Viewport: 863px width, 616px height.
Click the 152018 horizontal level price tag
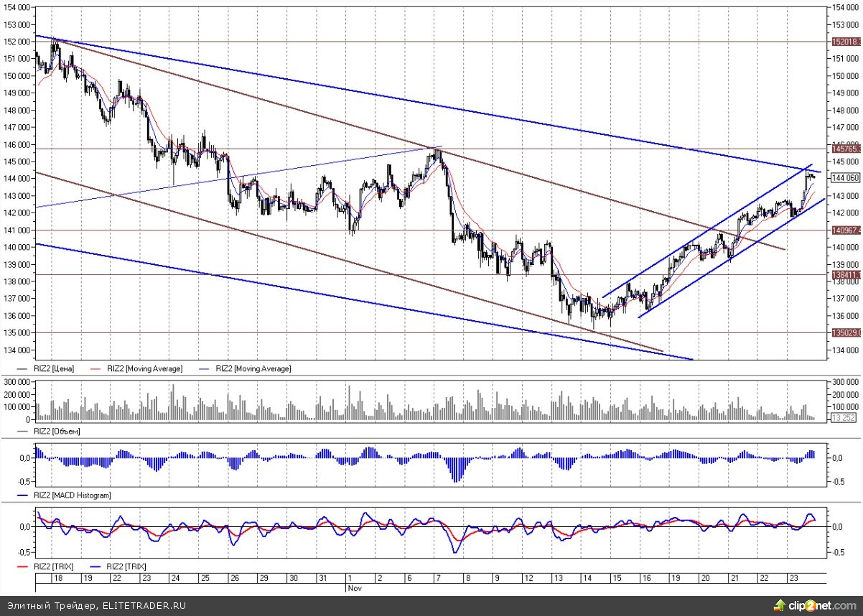click(845, 42)
